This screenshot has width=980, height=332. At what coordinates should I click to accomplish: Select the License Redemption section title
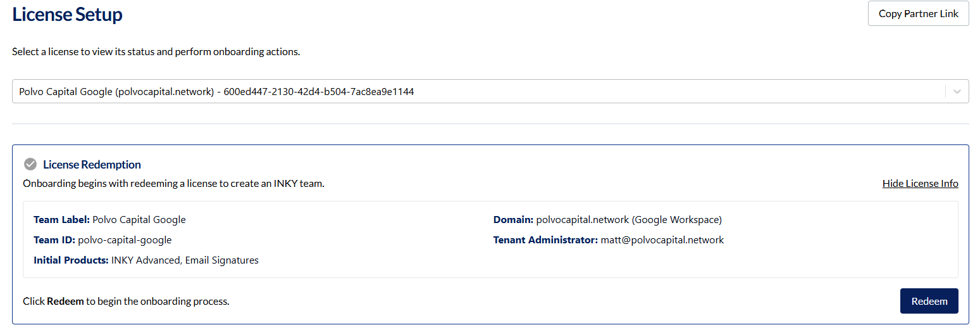coord(92,165)
